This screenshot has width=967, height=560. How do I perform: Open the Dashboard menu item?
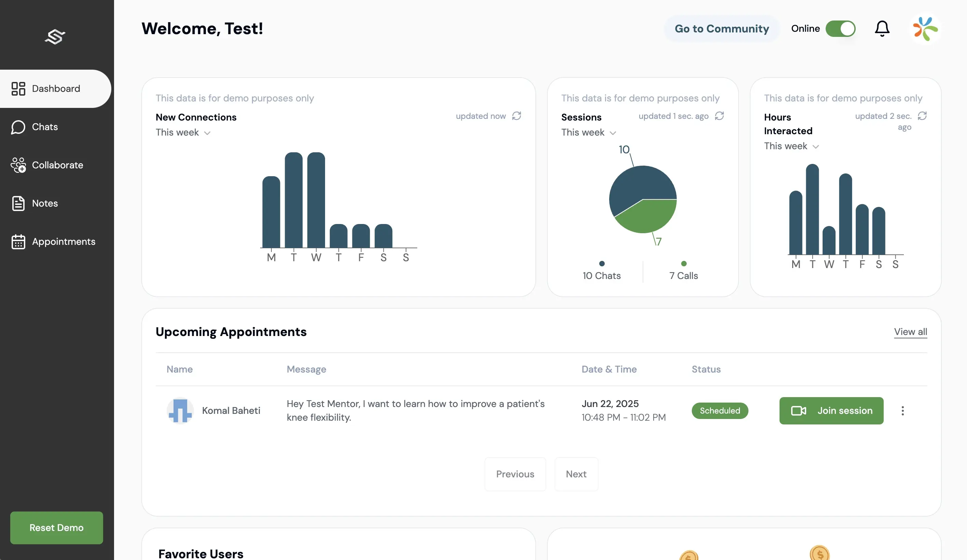point(56,89)
